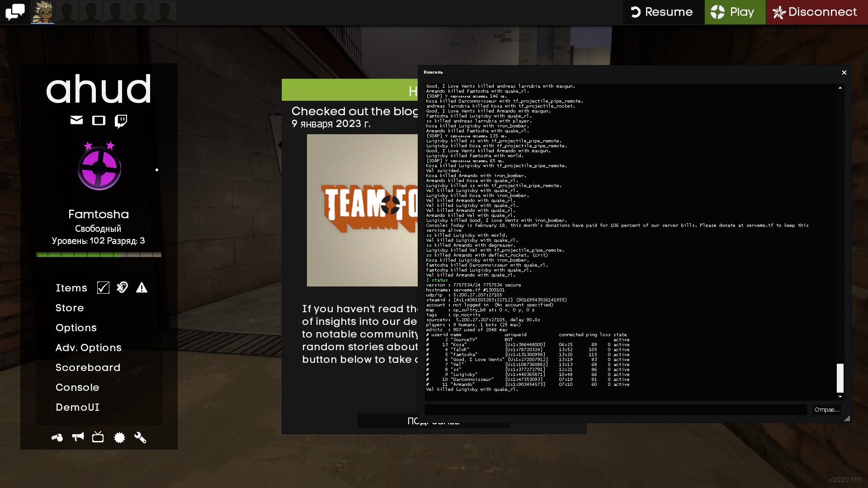Click the '9 января 2023 г.' blog date
Screen dimensions: 868x488
[331, 124]
